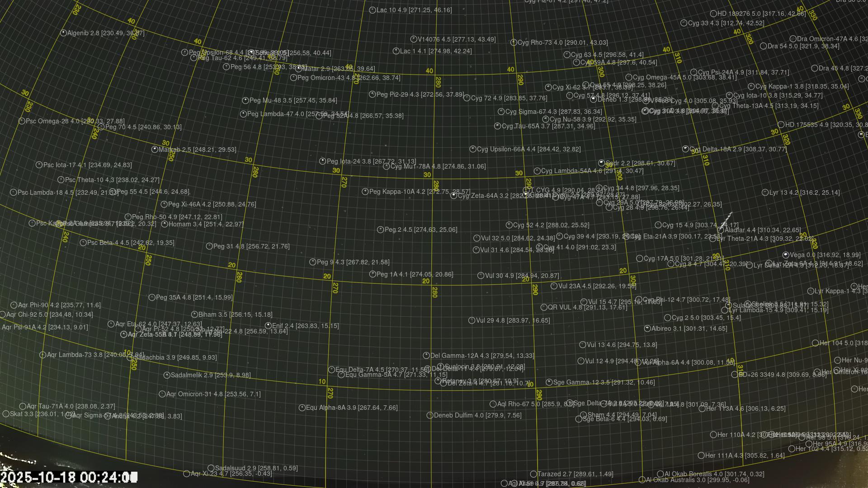Select the Sadalsuud star marker
The width and height of the screenshot is (868, 488).
point(211,468)
